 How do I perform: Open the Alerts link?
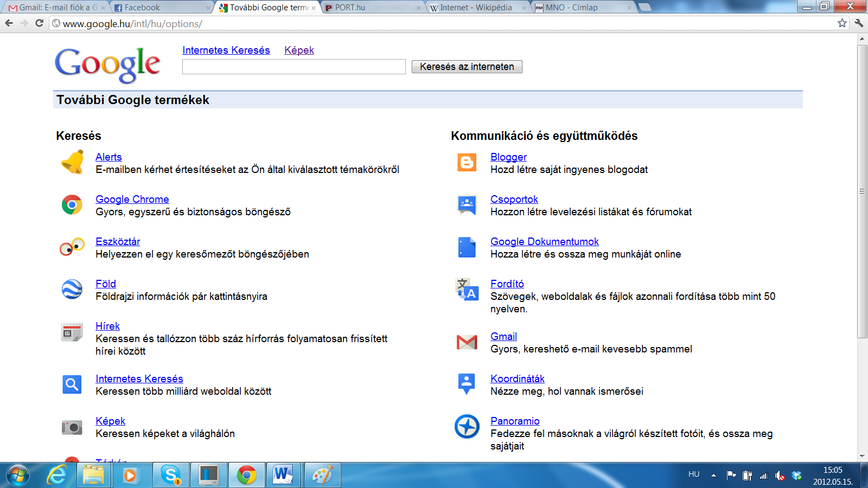(108, 157)
